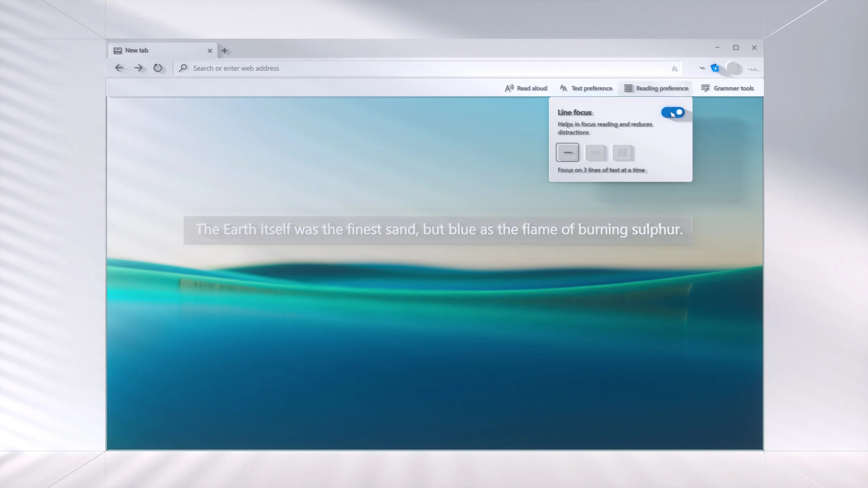Select the five-line focus option
This screenshot has width=868, height=488.
coord(622,152)
